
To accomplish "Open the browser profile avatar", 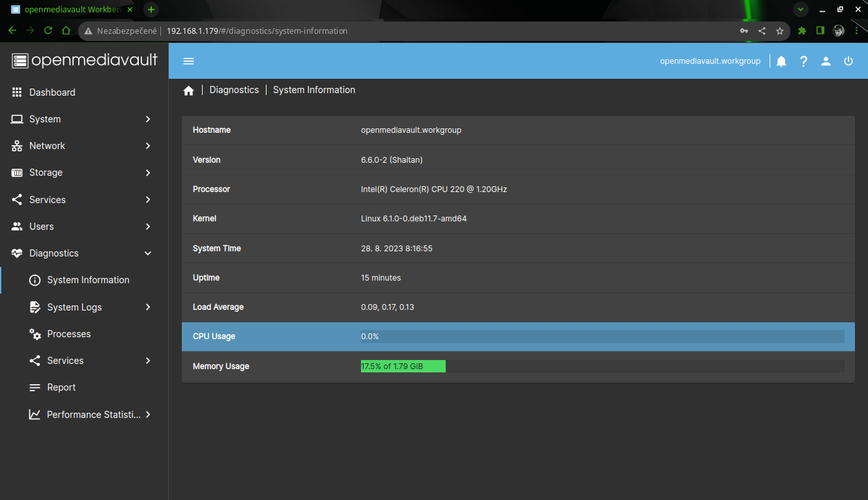I will [839, 31].
